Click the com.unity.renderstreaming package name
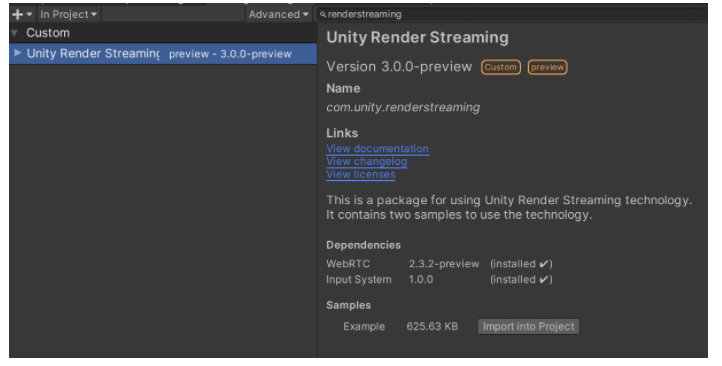Viewport: 722px width, 366px height. (403, 107)
